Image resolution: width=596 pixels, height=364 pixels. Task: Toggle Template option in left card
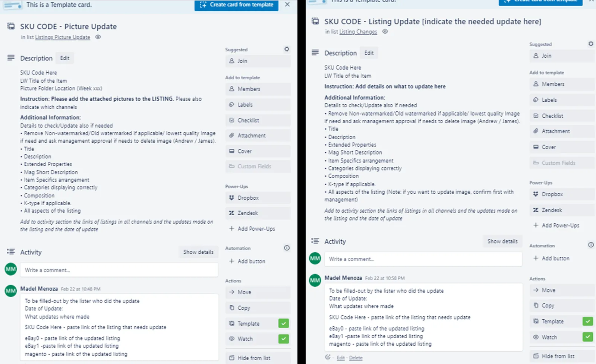tap(258, 324)
